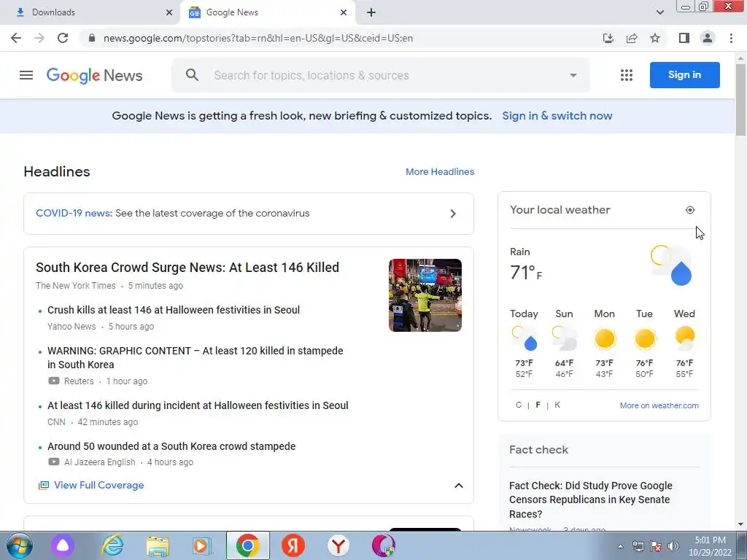Click the Google News logo
747x560 pixels.
(94, 75)
